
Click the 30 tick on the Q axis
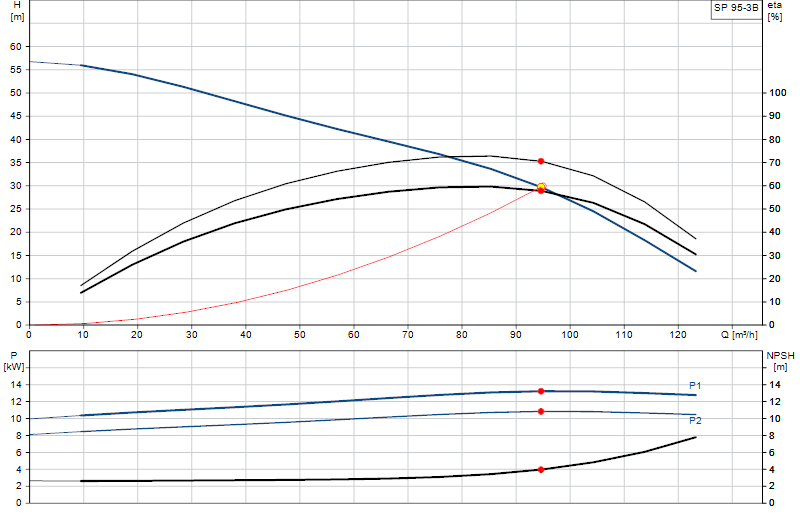pos(191,335)
